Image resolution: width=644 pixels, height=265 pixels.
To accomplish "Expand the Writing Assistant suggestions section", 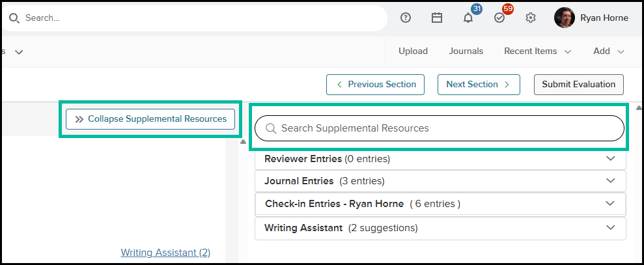I will click(x=440, y=228).
